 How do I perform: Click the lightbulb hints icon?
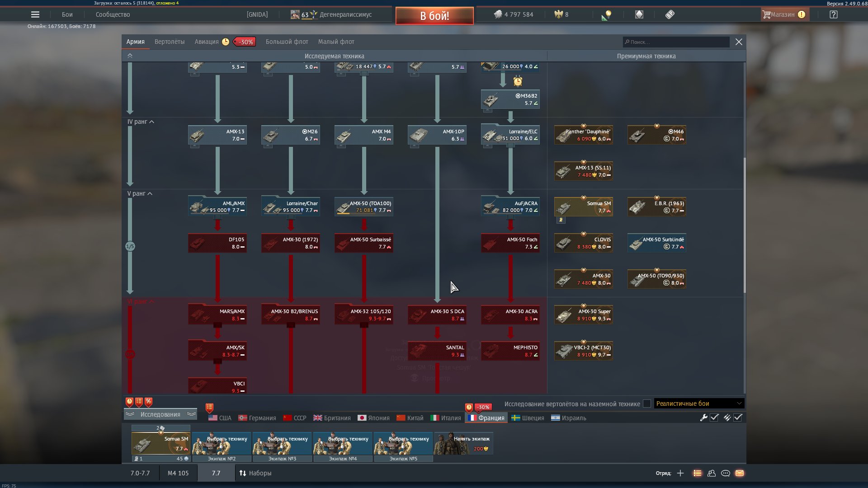[x=607, y=14]
